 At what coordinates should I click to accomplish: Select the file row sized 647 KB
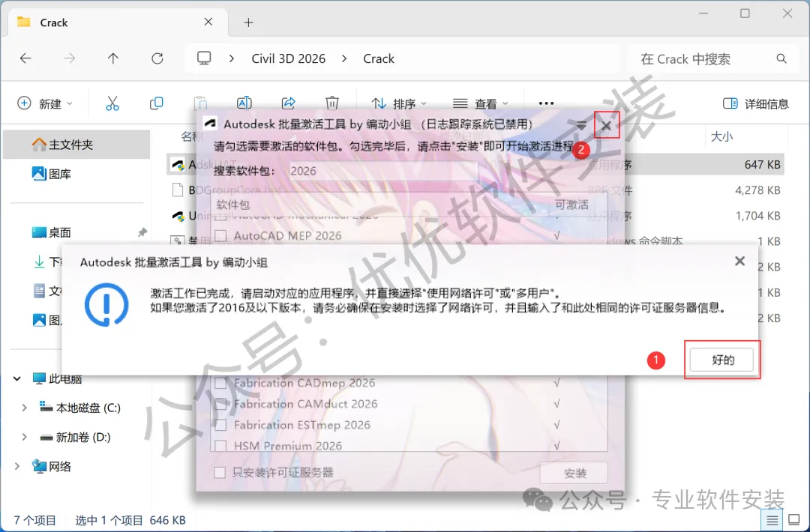(x=475, y=165)
